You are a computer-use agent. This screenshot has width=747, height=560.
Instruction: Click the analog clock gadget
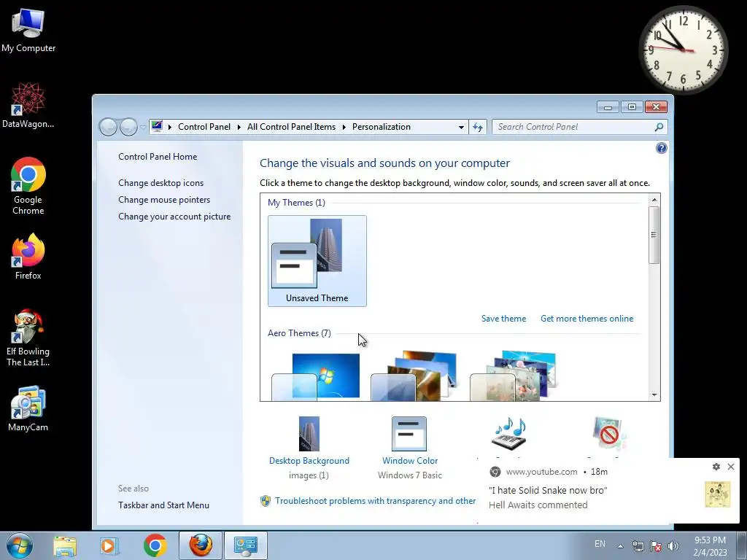683,50
